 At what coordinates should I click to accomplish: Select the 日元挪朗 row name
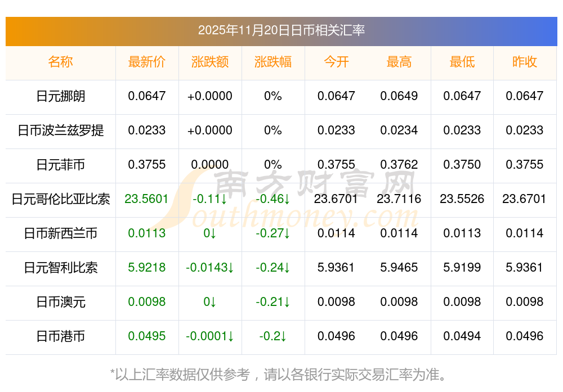tap(60, 96)
